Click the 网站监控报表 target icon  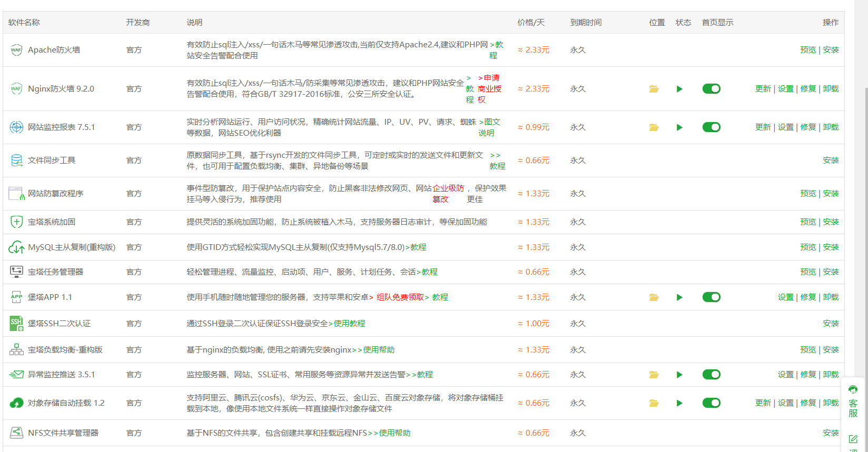click(16, 127)
